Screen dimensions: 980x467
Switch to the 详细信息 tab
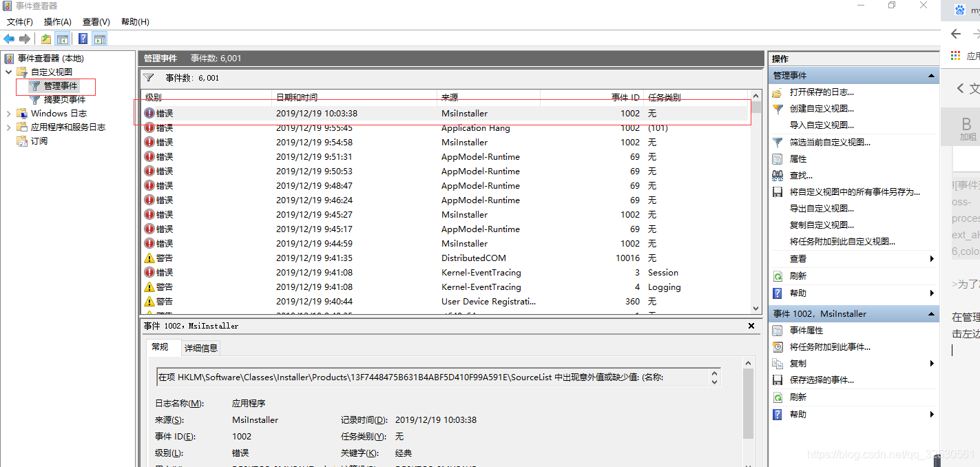[200, 349]
